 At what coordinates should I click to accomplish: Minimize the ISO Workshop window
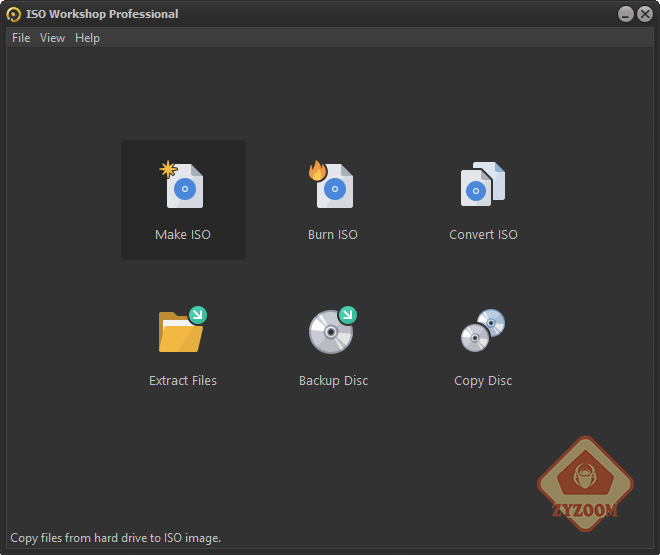pyautogui.click(x=625, y=14)
